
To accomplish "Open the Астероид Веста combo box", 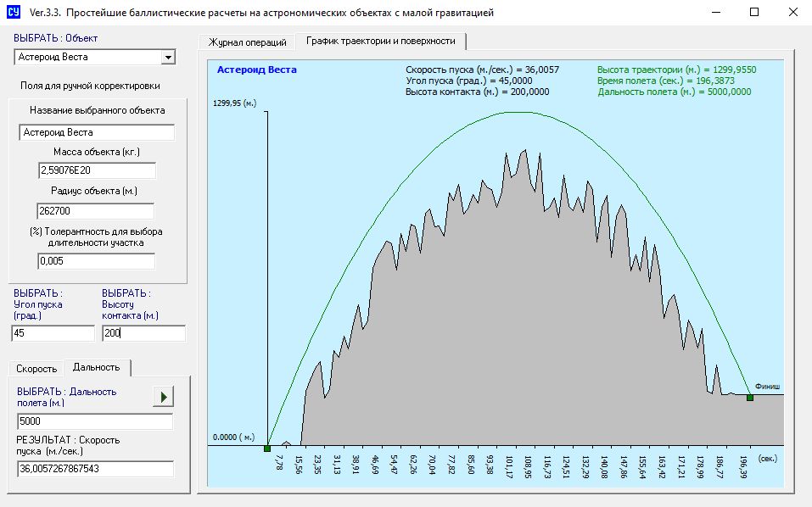I will (88, 57).
